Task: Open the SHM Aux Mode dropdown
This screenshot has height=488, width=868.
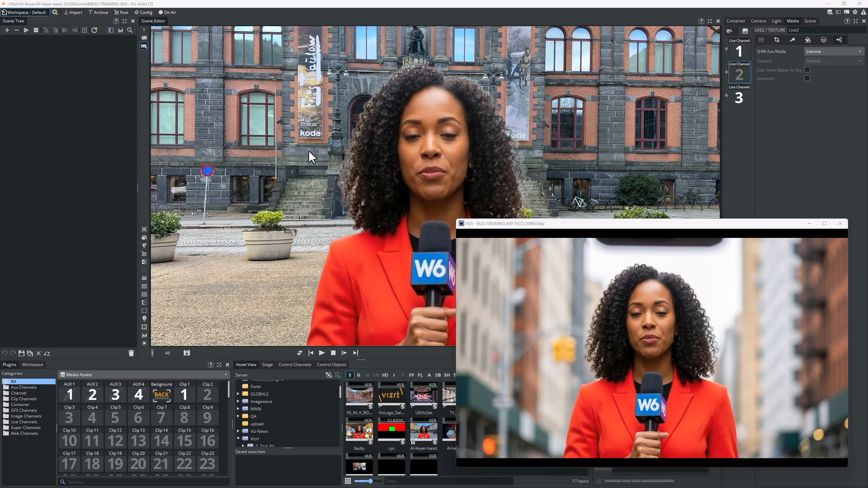Action: click(834, 51)
